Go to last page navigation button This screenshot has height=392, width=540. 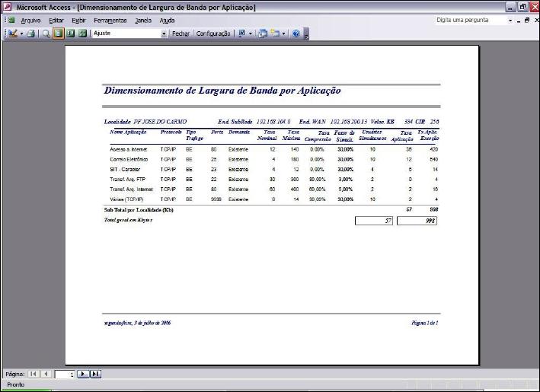95,374
